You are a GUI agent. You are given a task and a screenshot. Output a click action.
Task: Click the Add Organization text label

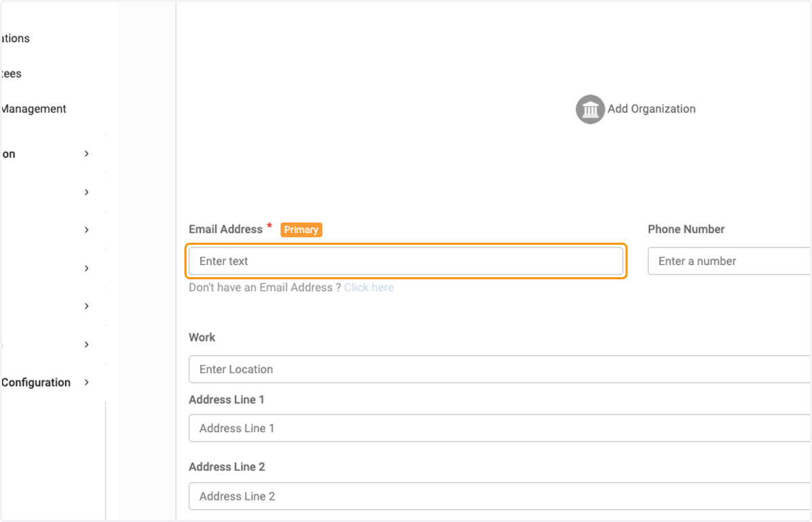click(x=652, y=109)
